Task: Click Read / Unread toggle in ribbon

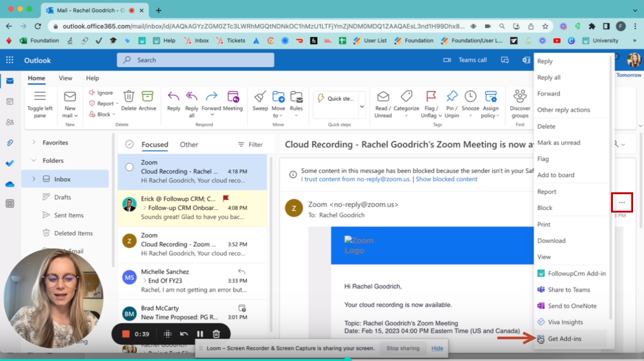Action: [383, 97]
